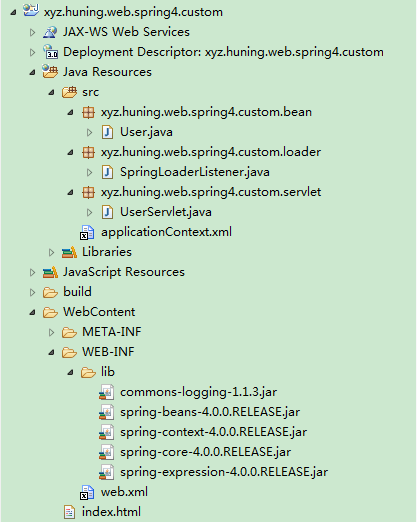Click the package icon for custom.bean
This screenshot has width=417, height=522.
tap(88, 112)
